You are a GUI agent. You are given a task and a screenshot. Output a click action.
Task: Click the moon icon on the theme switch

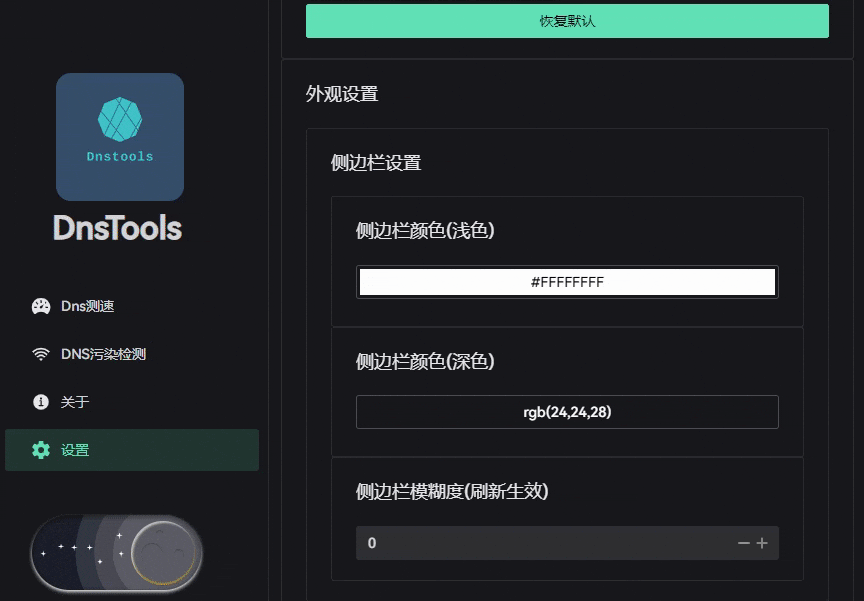165,551
